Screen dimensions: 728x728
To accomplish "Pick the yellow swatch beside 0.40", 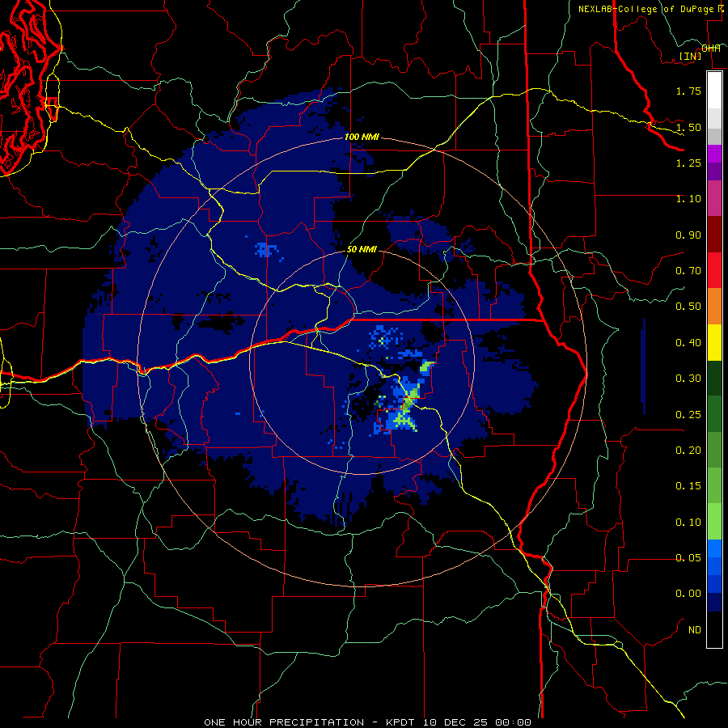I will (x=714, y=343).
